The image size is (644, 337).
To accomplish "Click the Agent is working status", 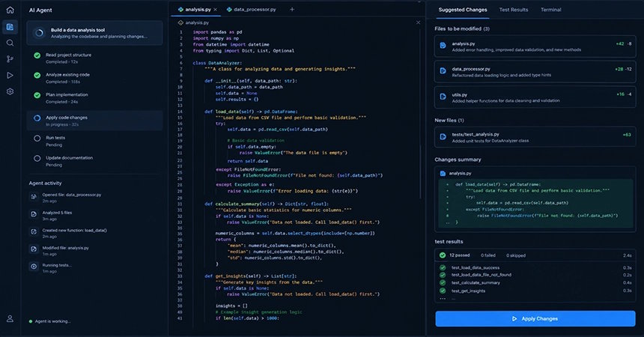I will (x=49, y=321).
